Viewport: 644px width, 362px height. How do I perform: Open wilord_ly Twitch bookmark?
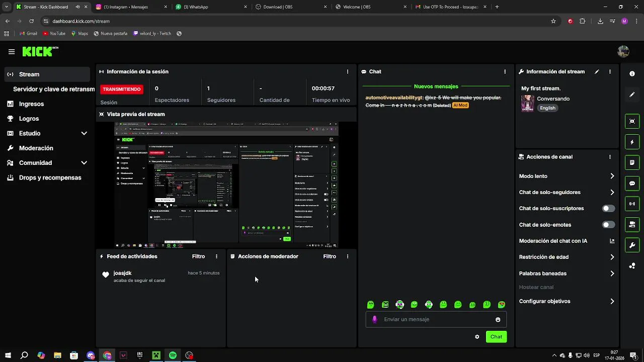(x=152, y=34)
